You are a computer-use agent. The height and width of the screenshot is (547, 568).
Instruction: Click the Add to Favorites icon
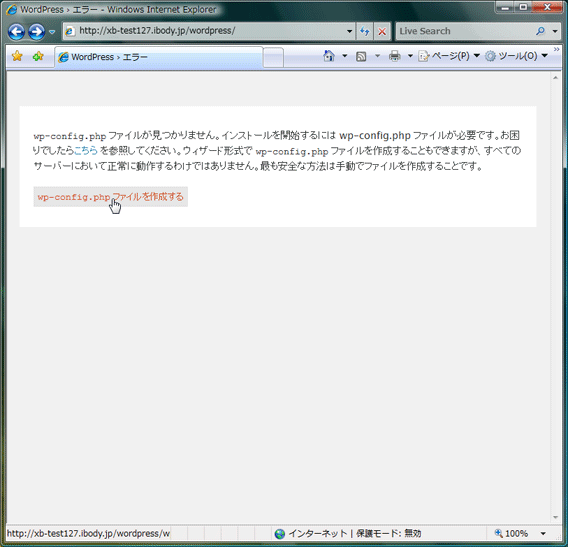pos(38,56)
